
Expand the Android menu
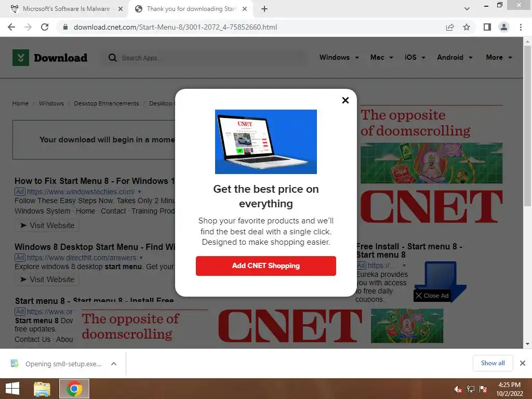455,57
